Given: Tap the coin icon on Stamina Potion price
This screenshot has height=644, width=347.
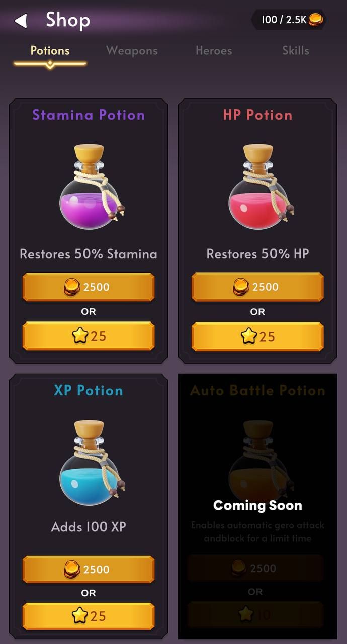Looking at the screenshot, I should (x=72, y=287).
